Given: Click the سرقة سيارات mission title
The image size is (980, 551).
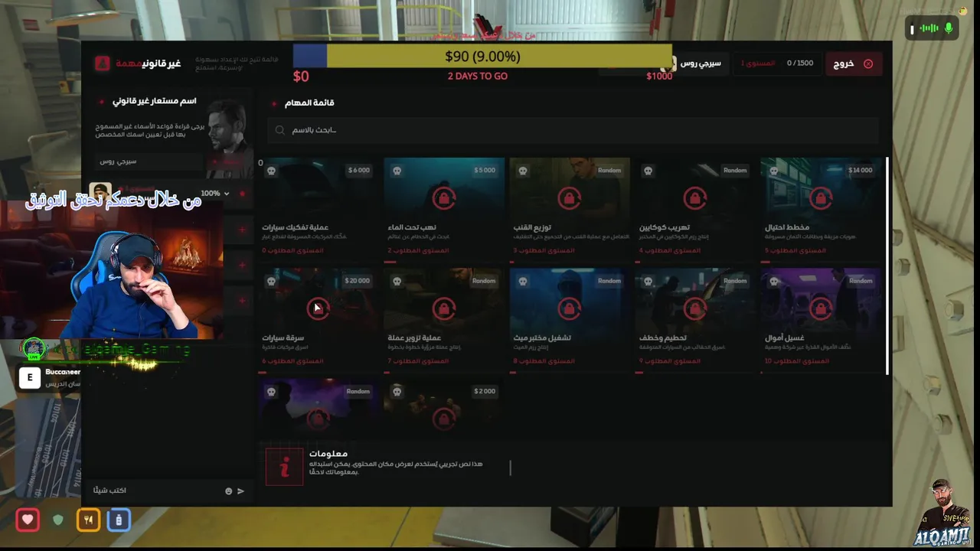Looking at the screenshot, I should coord(283,337).
